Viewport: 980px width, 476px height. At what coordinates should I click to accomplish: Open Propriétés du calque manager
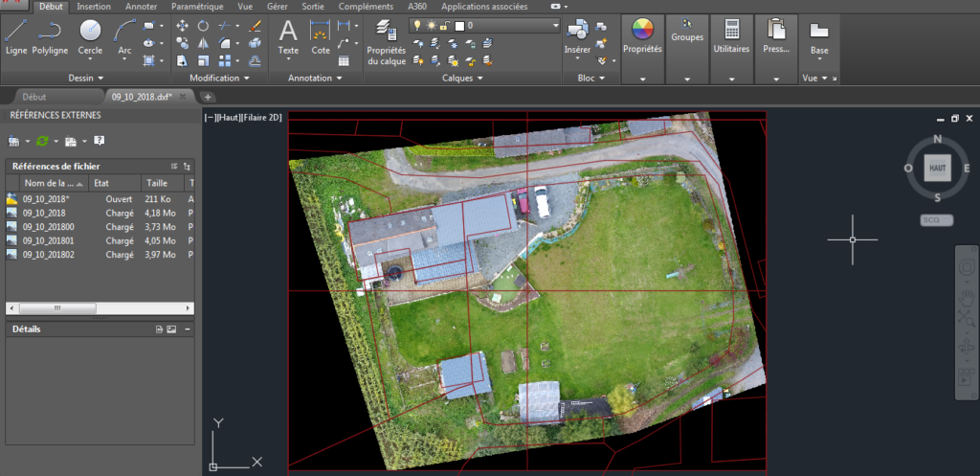click(x=387, y=42)
